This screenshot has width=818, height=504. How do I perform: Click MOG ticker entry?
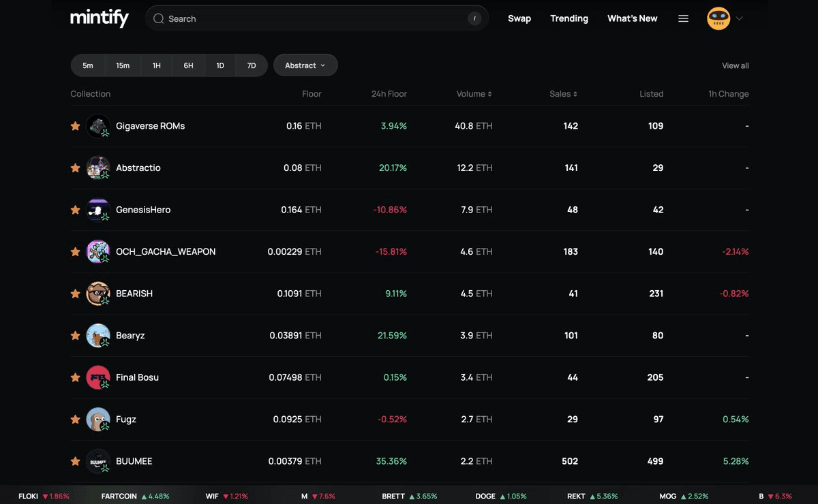(684, 496)
